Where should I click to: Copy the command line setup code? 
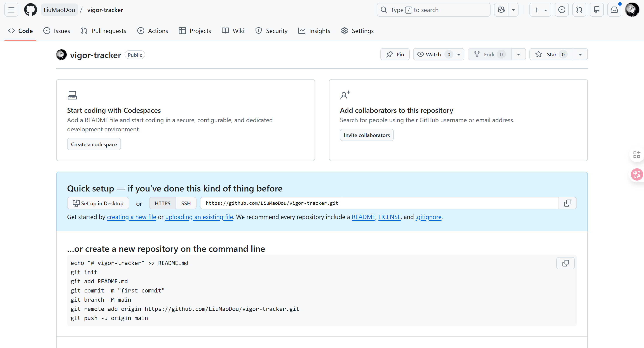(565, 263)
